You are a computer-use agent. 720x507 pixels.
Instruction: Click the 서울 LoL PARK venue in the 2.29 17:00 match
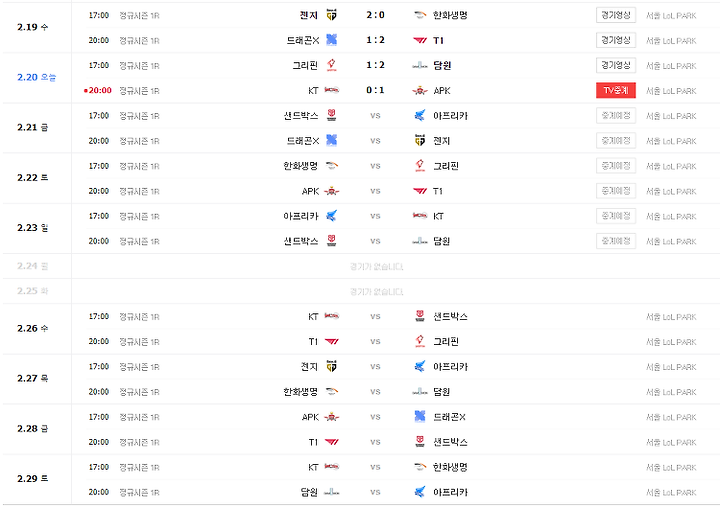tap(671, 468)
